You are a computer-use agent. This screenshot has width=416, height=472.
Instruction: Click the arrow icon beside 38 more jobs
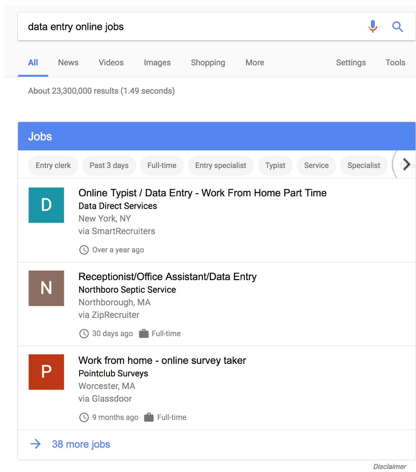click(x=35, y=444)
